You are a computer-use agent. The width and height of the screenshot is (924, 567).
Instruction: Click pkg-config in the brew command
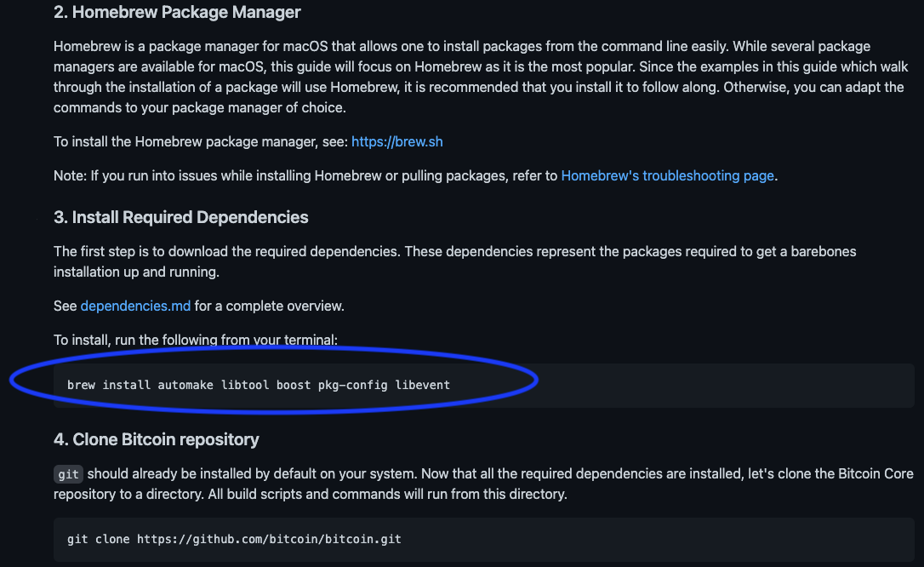tap(353, 386)
